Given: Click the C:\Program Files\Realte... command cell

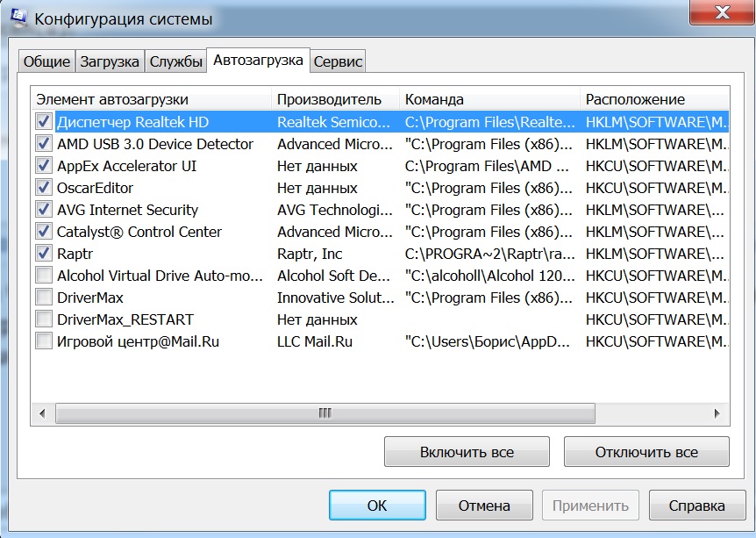Looking at the screenshot, I should [x=490, y=122].
